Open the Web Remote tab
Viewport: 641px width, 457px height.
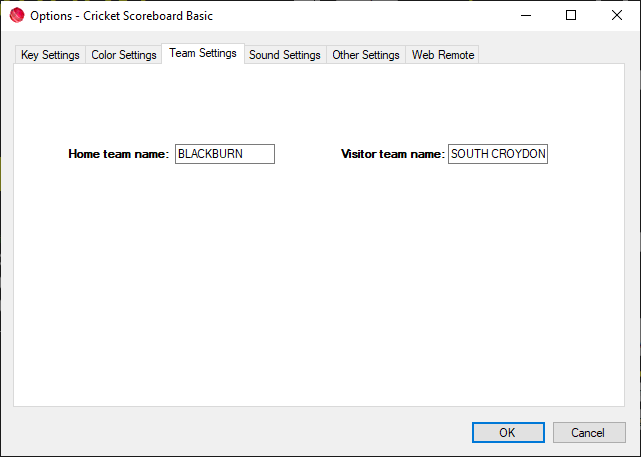click(x=443, y=55)
